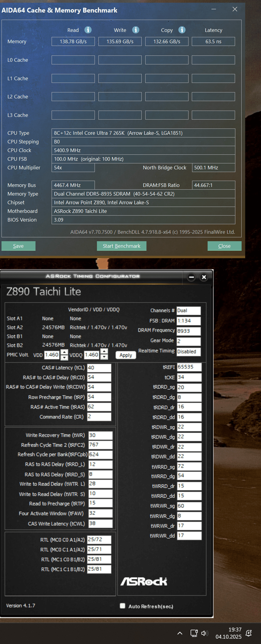Click the RAS# Active Time (tRAS) field
Viewport: 261px width, 644px height.
click(99, 407)
